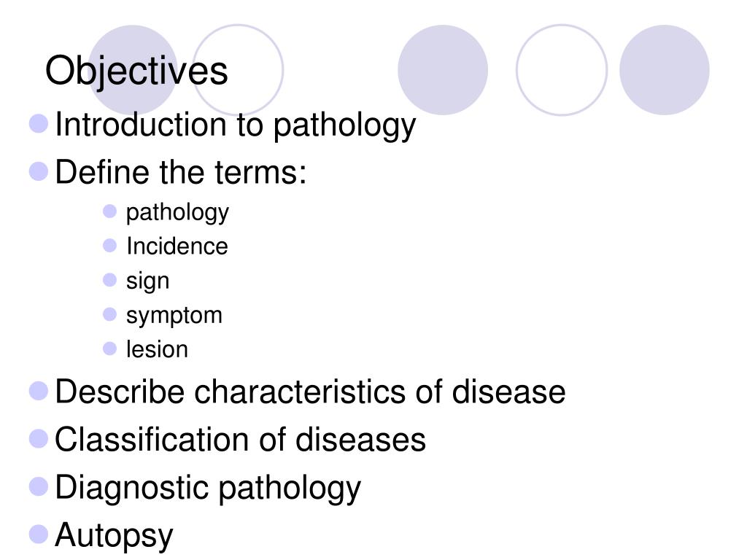
Task: Click the small bullet beside sign
Action: click(109, 279)
